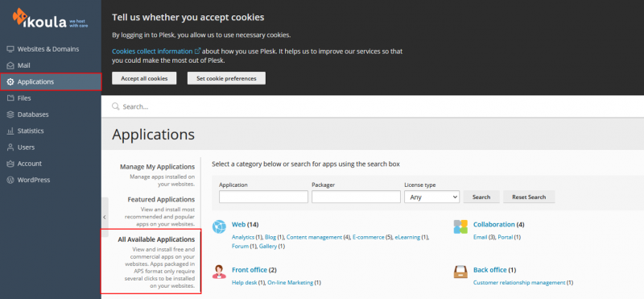Open the License type dropdown
644x299 pixels.
coord(431,197)
